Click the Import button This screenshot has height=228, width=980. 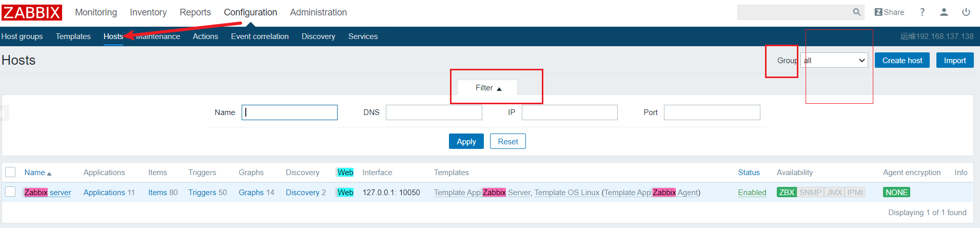coord(955,61)
